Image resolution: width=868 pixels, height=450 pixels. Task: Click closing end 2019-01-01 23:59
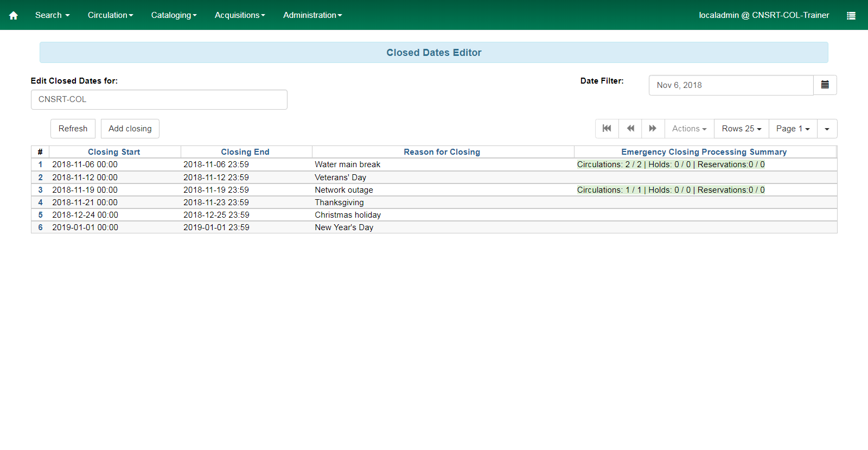click(x=216, y=227)
